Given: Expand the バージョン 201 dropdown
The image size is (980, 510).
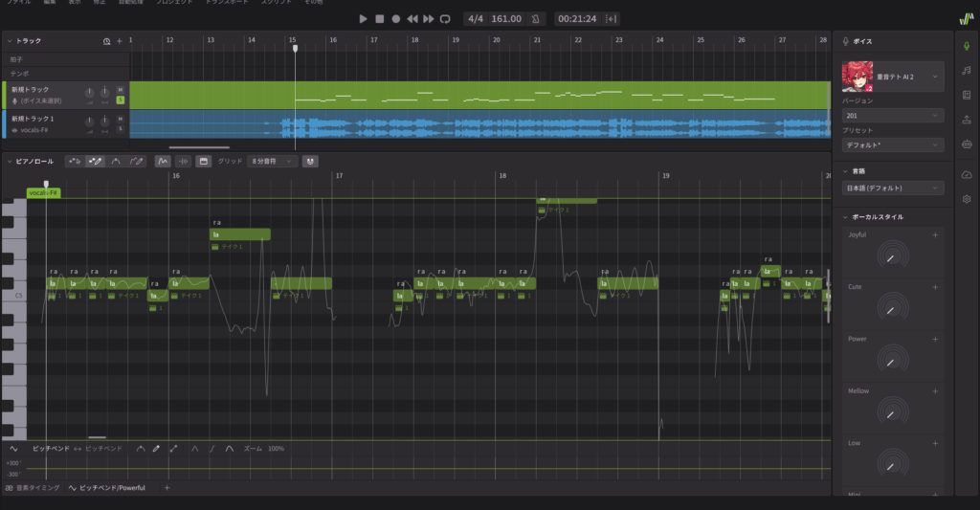Looking at the screenshot, I should 892,115.
